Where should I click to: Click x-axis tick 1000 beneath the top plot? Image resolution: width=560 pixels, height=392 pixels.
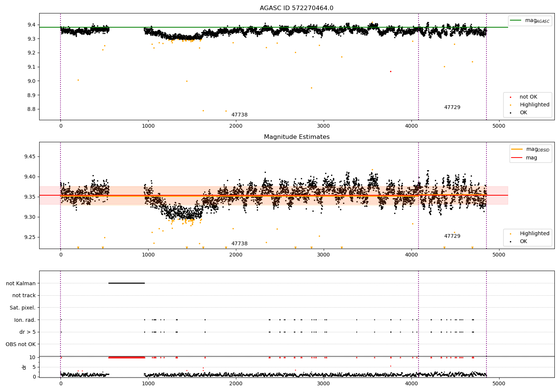(x=148, y=126)
